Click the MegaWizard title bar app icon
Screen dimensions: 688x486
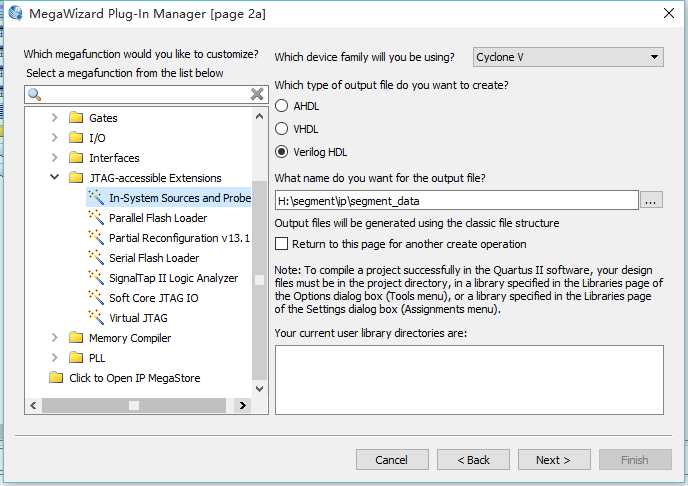[x=15, y=13]
